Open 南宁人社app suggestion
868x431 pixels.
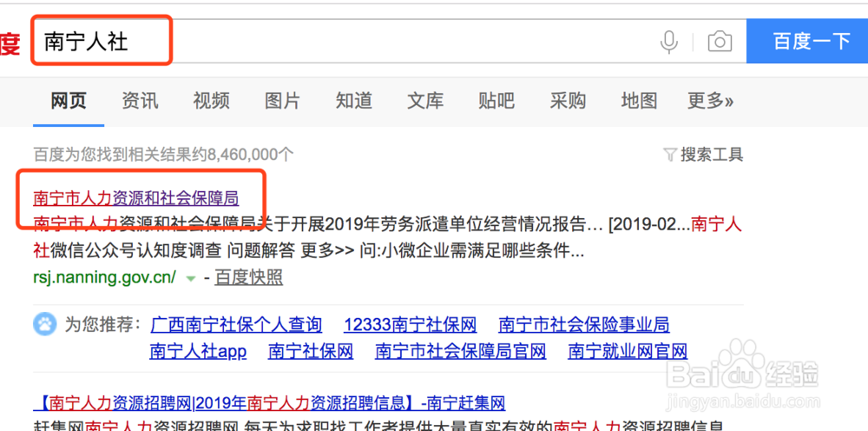pos(198,351)
